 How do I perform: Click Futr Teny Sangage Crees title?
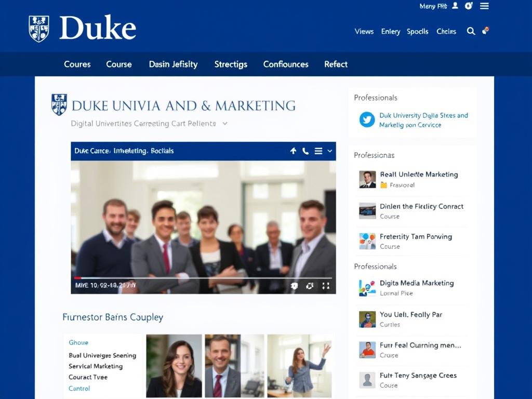[x=418, y=375]
